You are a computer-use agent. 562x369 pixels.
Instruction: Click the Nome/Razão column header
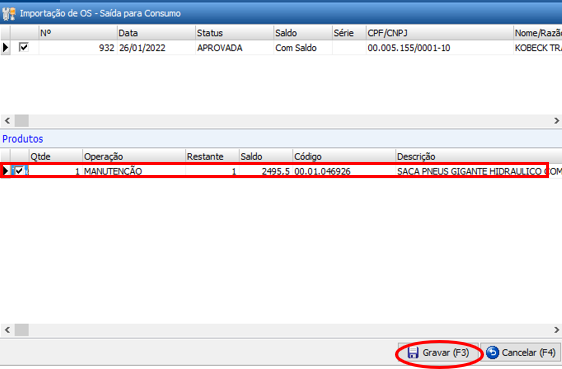click(x=538, y=33)
